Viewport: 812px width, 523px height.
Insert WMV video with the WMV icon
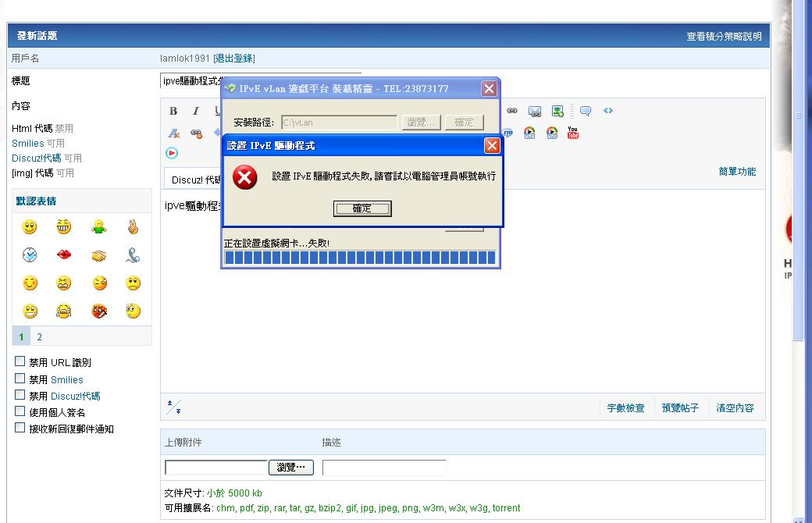click(552, 133)
